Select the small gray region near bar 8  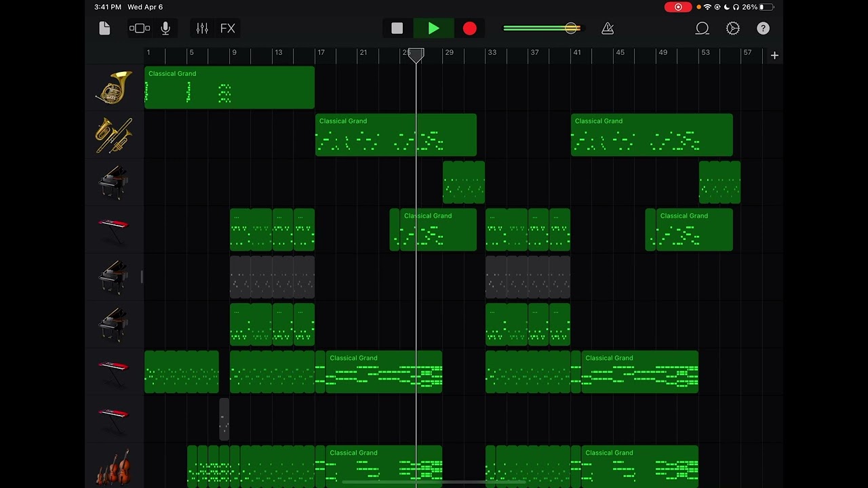(224, 420)
